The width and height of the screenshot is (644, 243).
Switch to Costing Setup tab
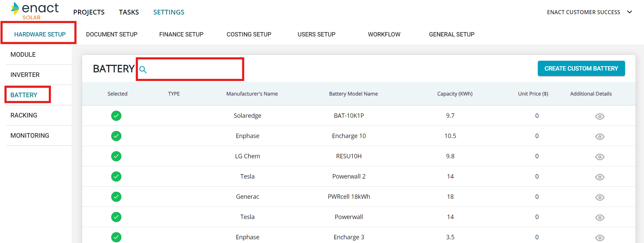(249, 34)
